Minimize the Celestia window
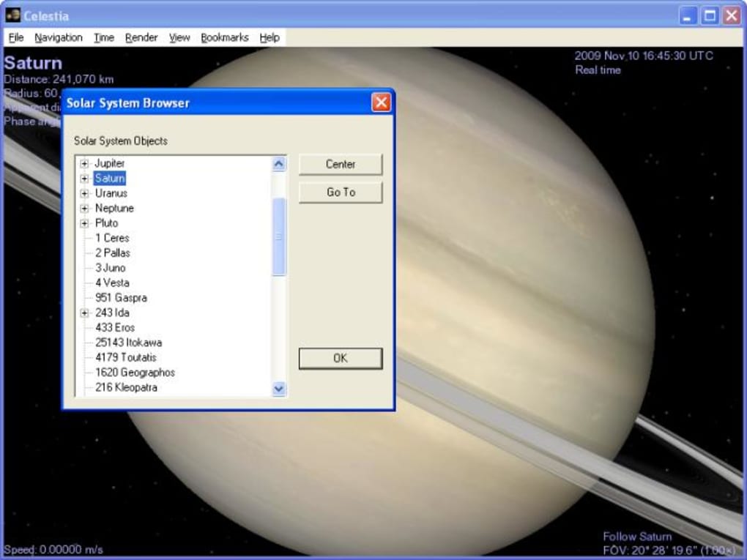 coord(688,15)
